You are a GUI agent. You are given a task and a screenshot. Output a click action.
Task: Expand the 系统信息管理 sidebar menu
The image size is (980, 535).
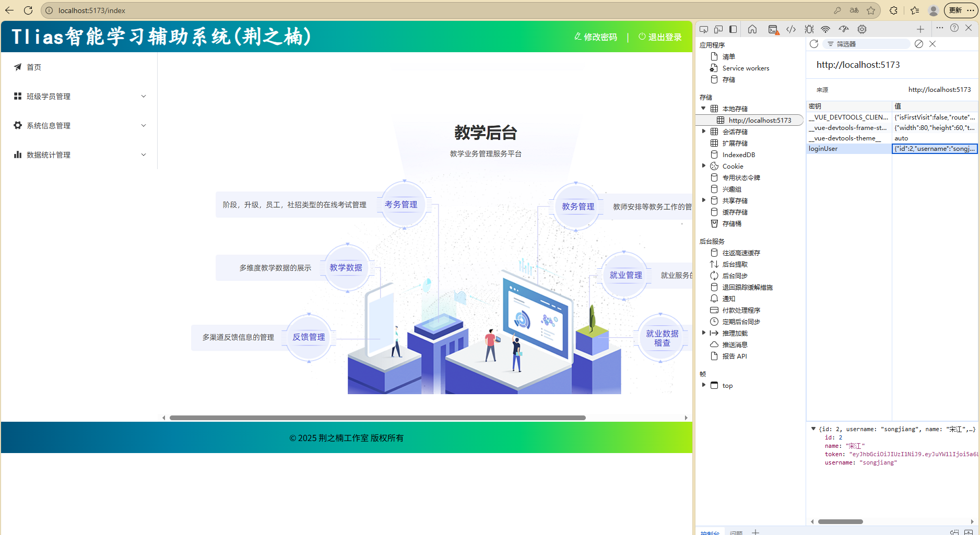point(79,126)
